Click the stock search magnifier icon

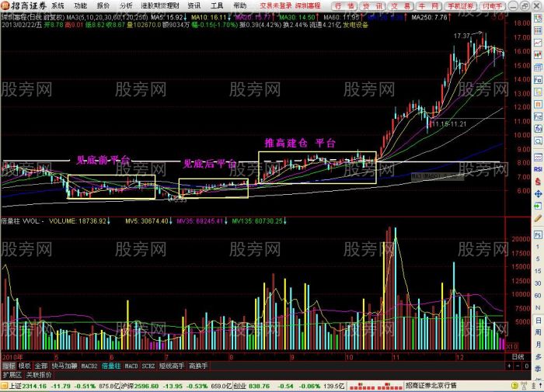pos(538,141)
